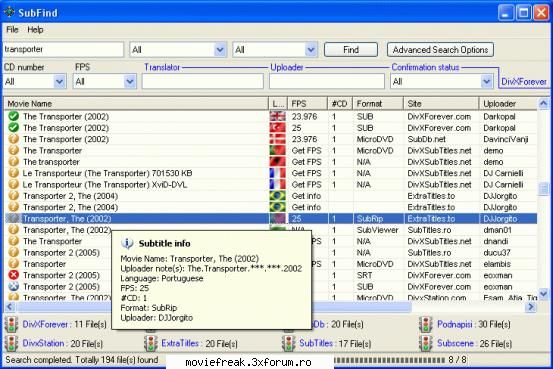Viewport: 553px width, 369px height.
Task: Click SubViewer format cell
Action: click(x=377, y=230)
